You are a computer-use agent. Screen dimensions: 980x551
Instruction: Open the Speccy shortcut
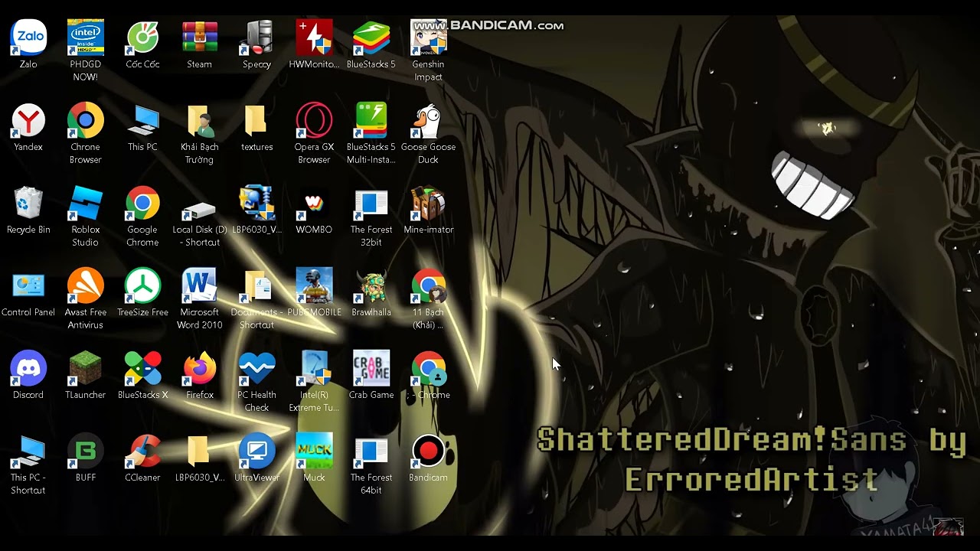click(256, 37)
